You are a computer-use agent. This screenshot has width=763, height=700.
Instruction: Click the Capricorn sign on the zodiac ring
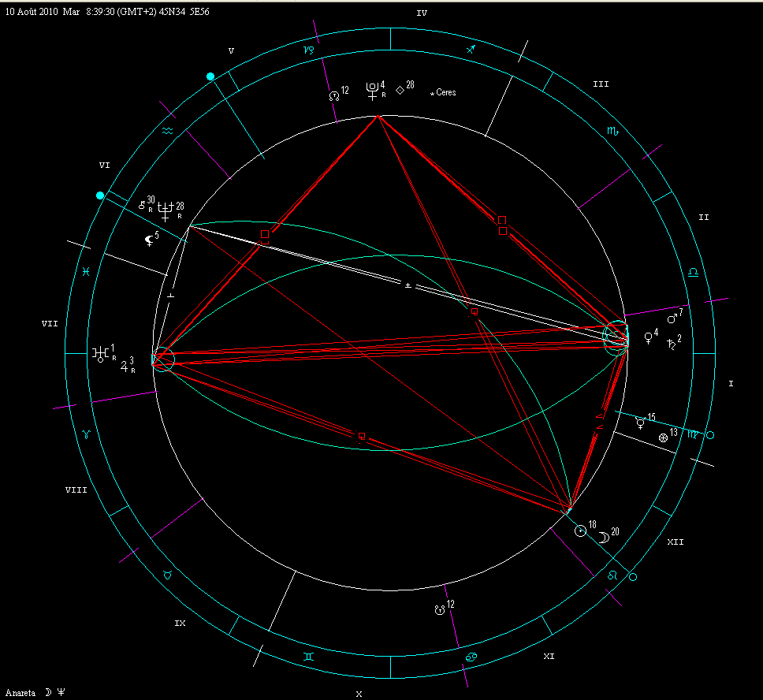[x=309, y=49]
